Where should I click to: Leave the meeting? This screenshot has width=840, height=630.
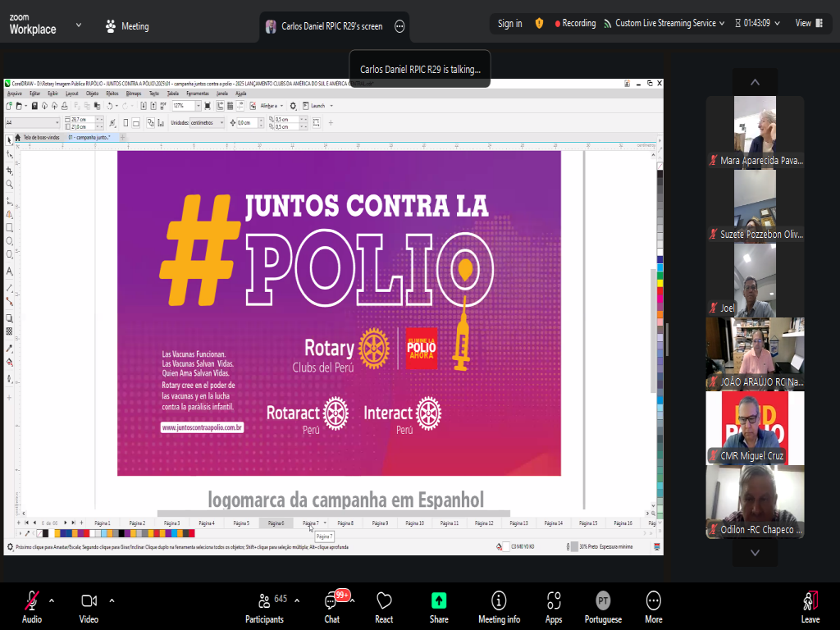(x=810, y=606)
